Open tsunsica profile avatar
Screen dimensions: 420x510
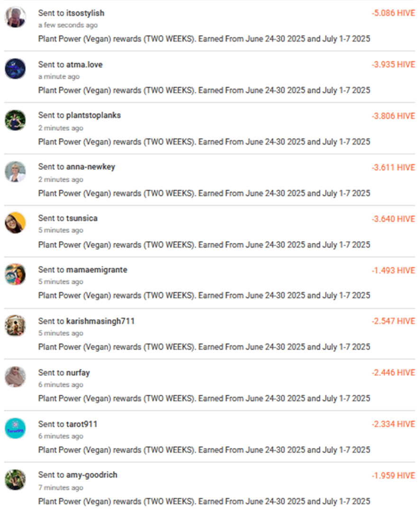(15, 223)
